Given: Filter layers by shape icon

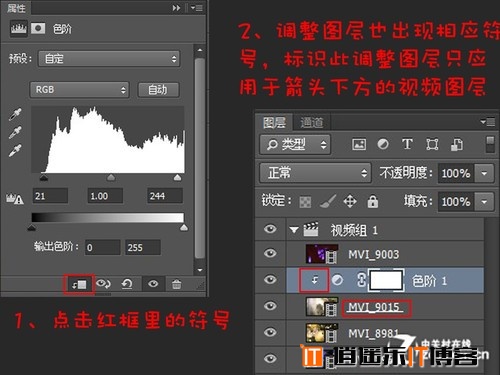Looking at the screenshot, I should 432,144.
